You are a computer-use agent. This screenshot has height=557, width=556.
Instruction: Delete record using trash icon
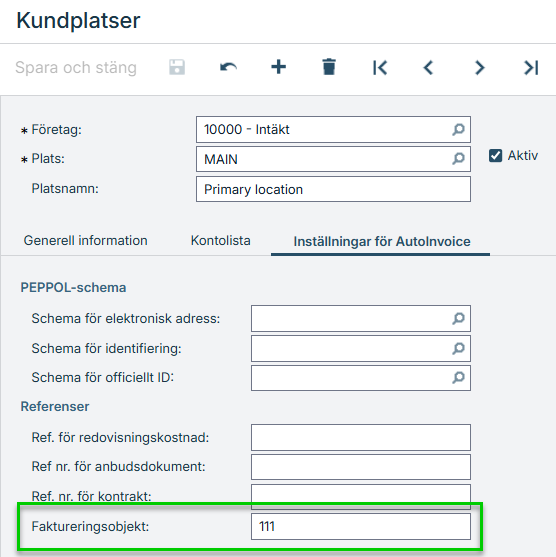329,67
